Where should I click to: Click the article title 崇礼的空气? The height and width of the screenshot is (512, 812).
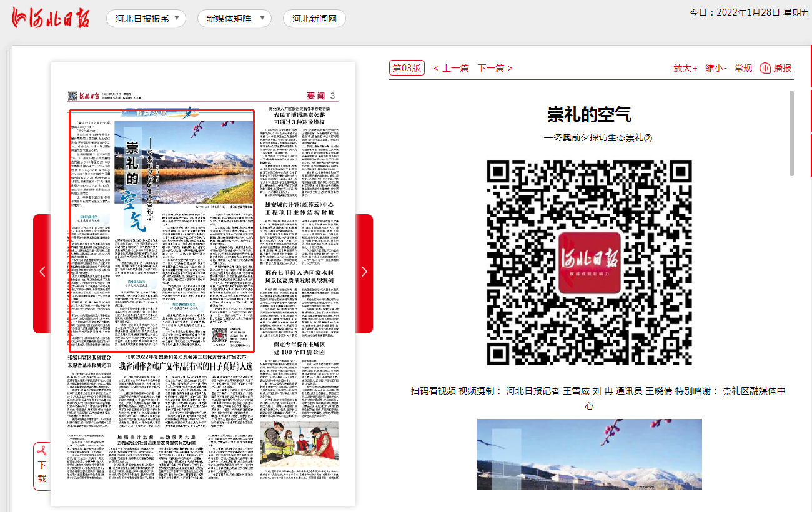590,115
